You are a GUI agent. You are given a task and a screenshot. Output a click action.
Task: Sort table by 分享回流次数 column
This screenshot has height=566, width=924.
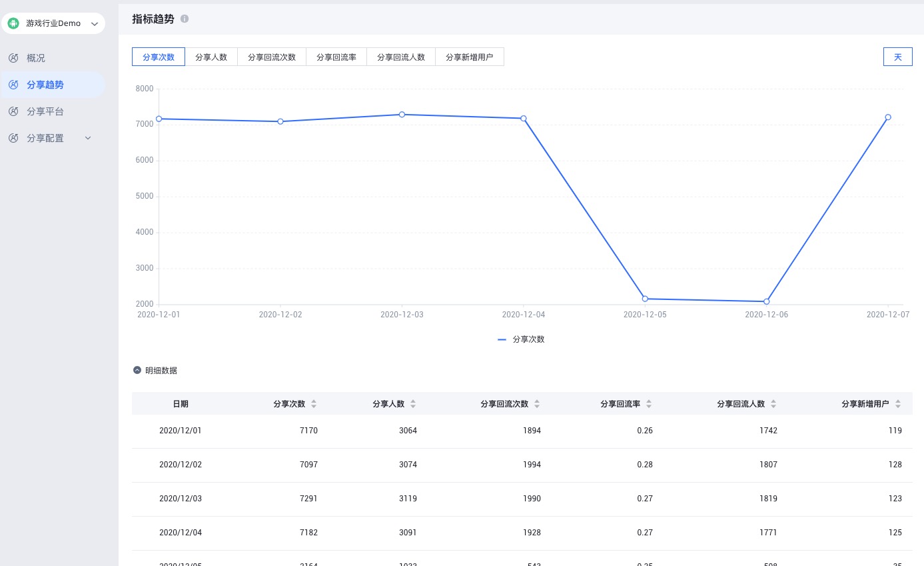click(537, 404)
